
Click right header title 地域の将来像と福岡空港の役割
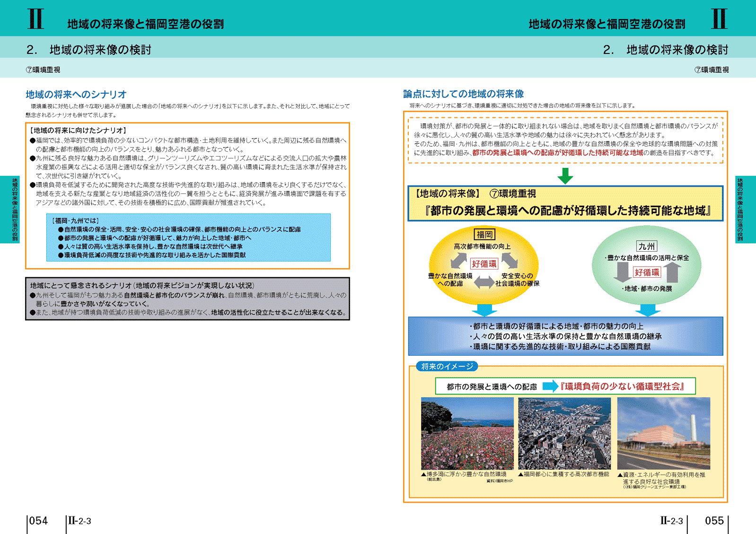(607, 24)
